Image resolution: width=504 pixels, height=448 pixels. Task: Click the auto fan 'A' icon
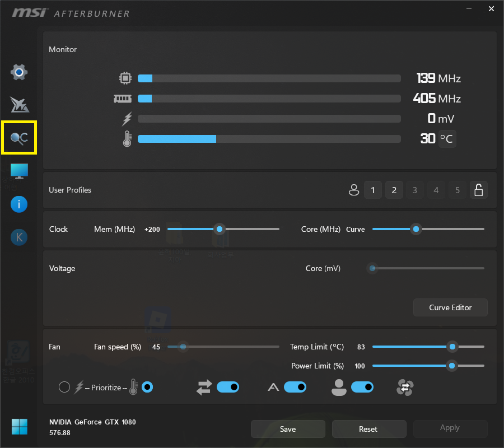273,388
